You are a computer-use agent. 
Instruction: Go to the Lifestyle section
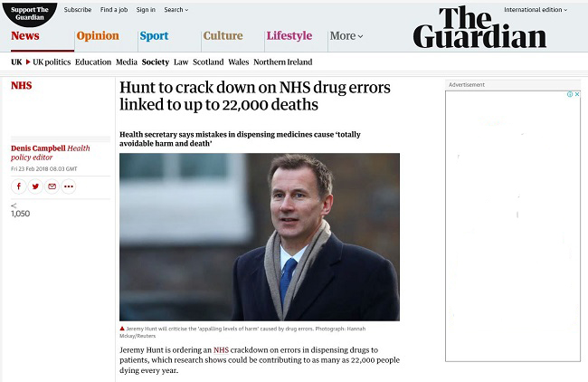click(x=289, y=36)
